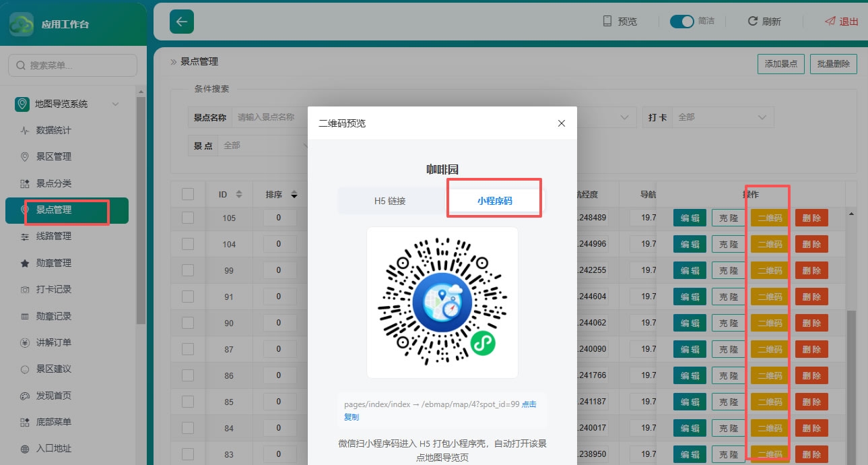
Task: Select the 小程序码 tab
Action: click(495, 200)
